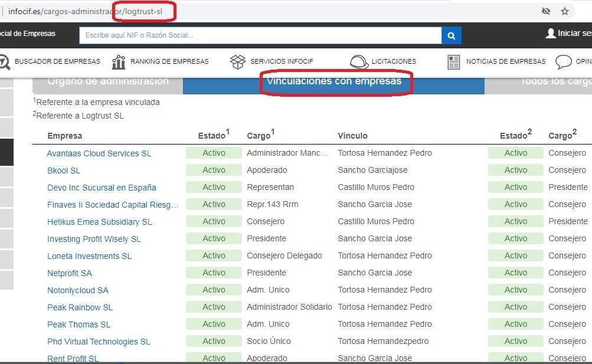This screenshot has height=364, width=592.
Task: Switch to the Todos los cargos tab
Action: point(538,85)
